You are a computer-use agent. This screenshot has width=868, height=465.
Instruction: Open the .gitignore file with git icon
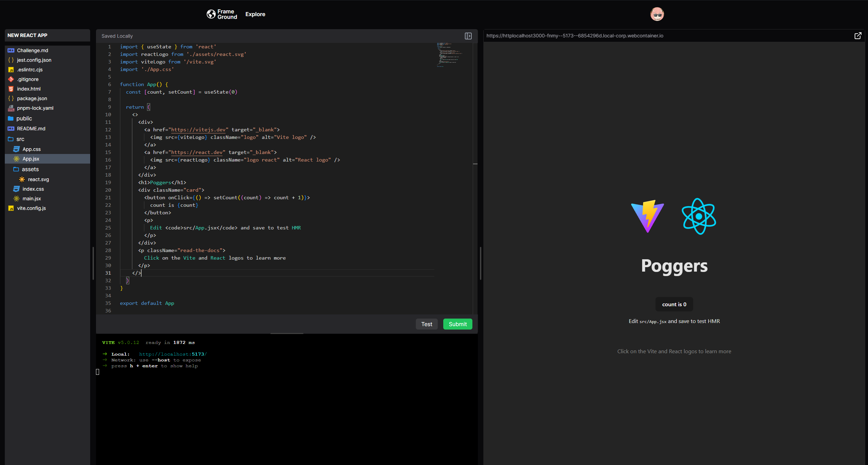(28, 79)
